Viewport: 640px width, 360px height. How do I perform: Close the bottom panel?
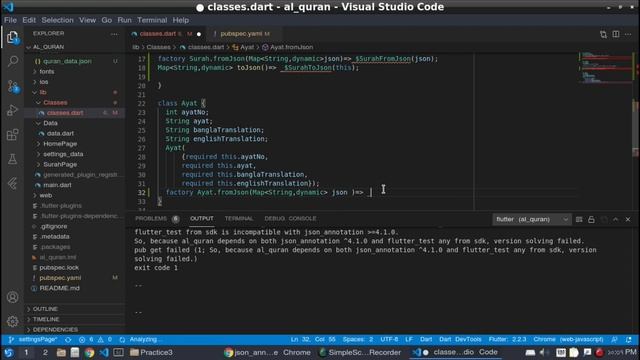(628, 220)
